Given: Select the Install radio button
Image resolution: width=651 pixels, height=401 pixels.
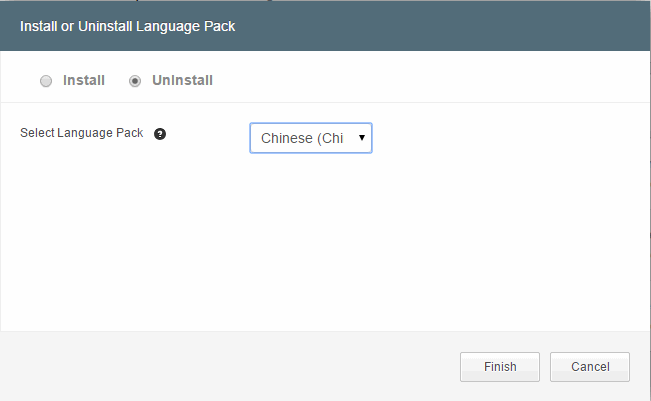Looking at the screenshot, I should point(46,81).
